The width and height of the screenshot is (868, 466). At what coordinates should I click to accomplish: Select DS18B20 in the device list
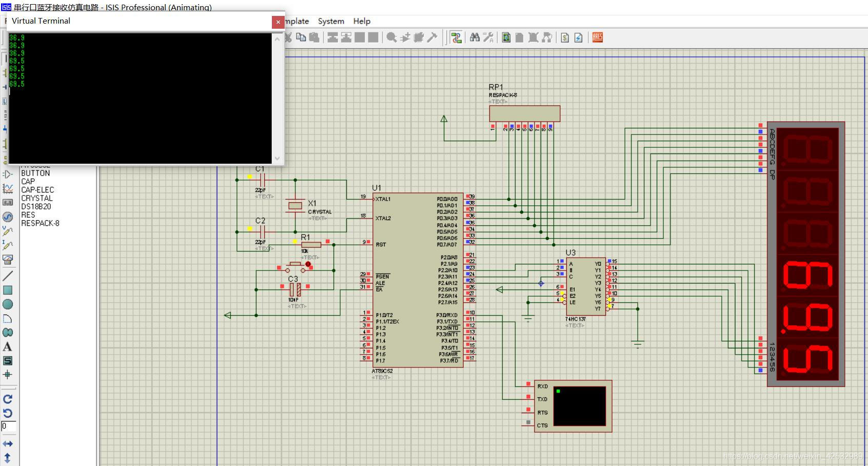(36, 206)
